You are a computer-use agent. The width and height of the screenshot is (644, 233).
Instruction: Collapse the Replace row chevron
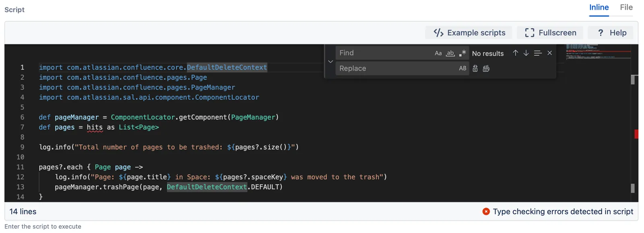pyautogui.click(x=330, y=61)
